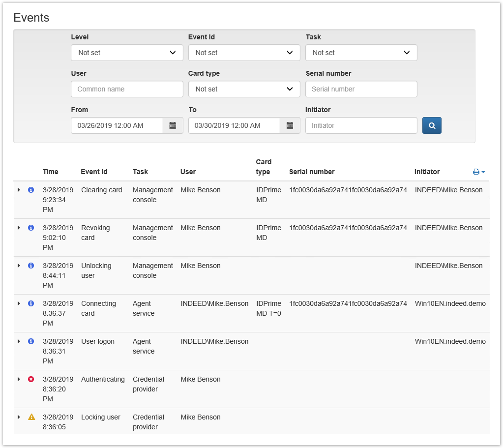This screenshot has width=503, height=448.
Task: Click the Time column header
Action: [50, 172]
